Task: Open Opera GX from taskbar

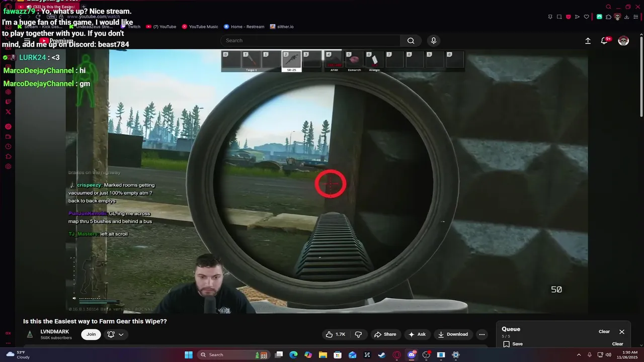Action: [x=397, y=355]
